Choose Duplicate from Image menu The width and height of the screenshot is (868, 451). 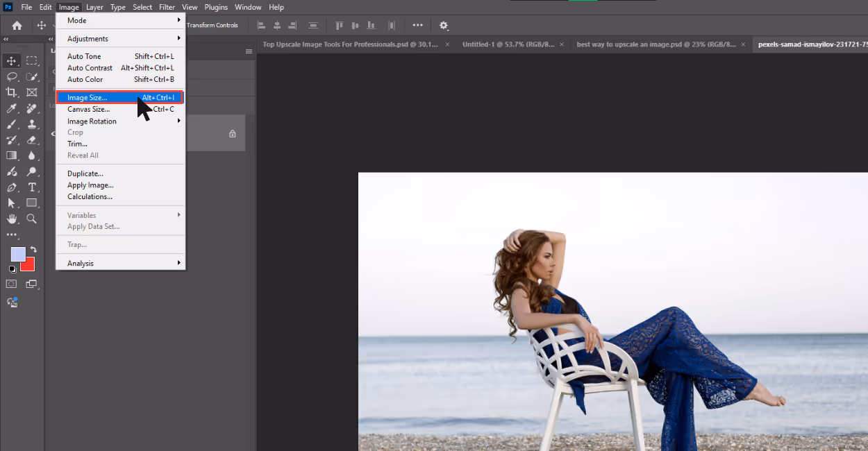120,173
